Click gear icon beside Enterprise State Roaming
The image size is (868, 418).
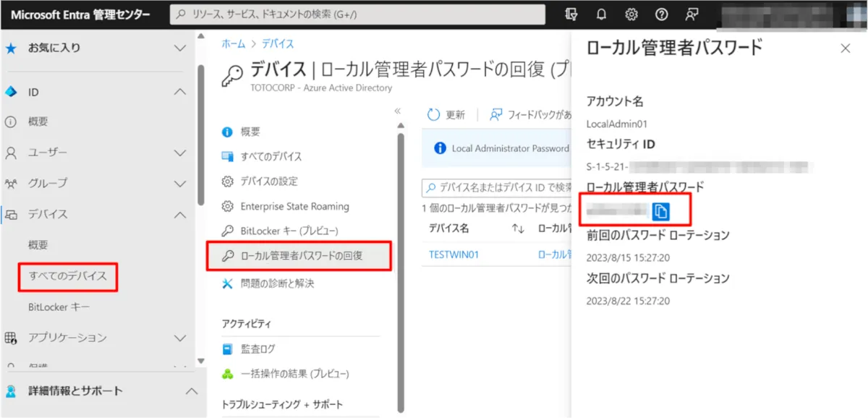228,206
